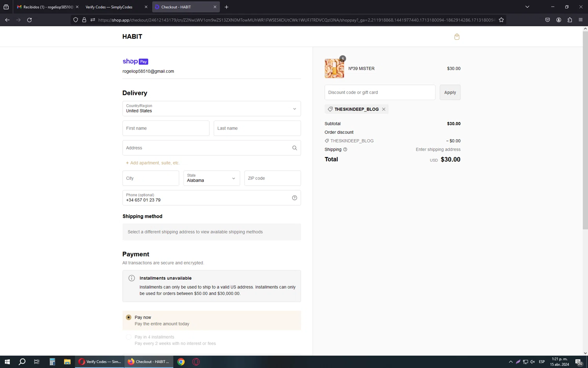Click the page vertical scrollbar
This screenshot has width=588, height=368.
coord(585,130)
